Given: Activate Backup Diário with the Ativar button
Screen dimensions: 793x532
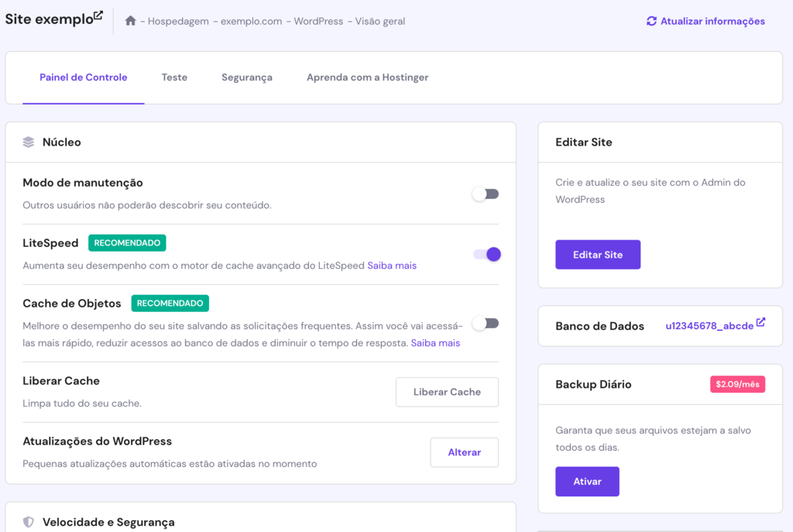Looking at the screenshot, I should [587, 481].
